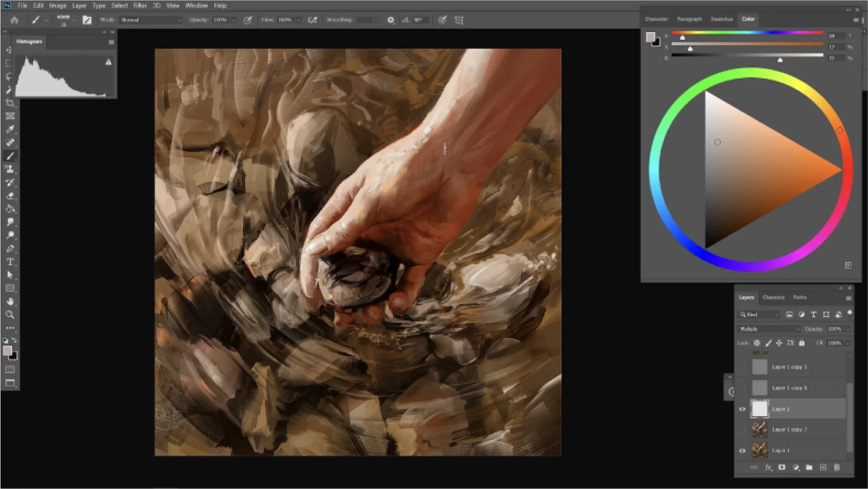Click the hue slider in Color panel
Image resolution: width=868 pixels, height=489 pixels.
tap(747, 33)
